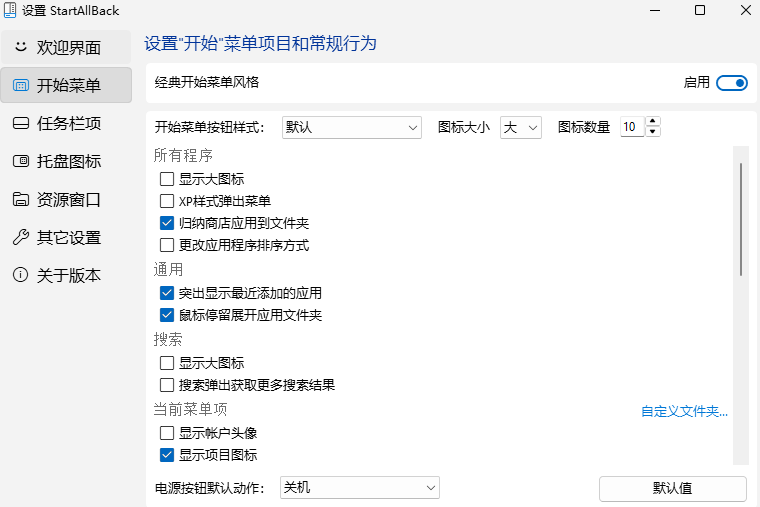
Task: Open 开始菜单按钮样式 dropdown
Action: pyautogui.click(x=352, y=127)
